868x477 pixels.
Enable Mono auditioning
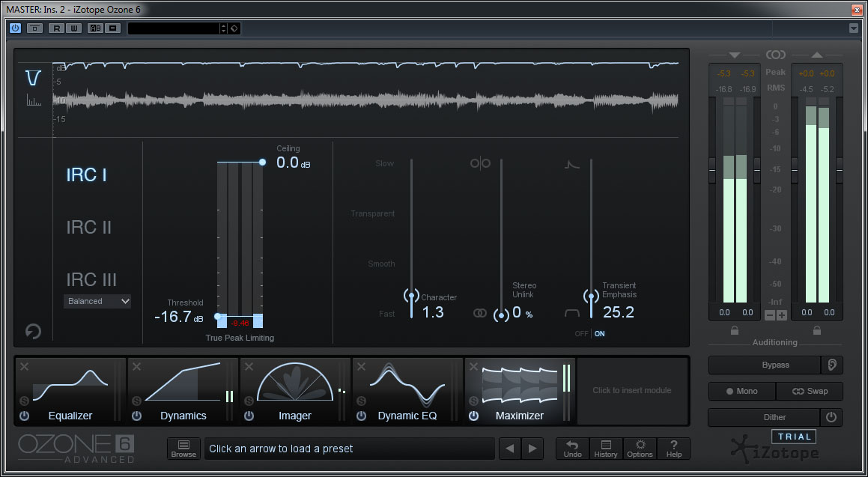(x=741, y=391)
